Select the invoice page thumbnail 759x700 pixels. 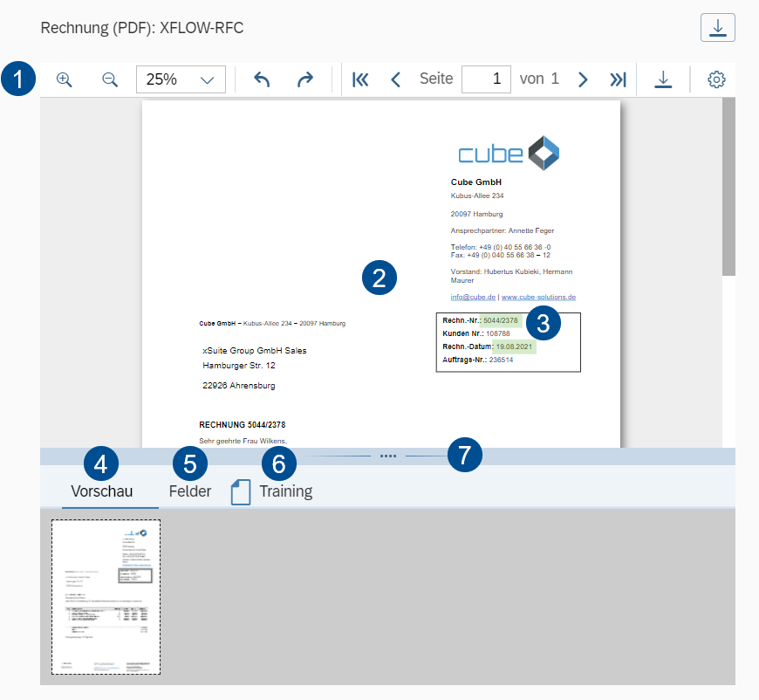[106, 597]
